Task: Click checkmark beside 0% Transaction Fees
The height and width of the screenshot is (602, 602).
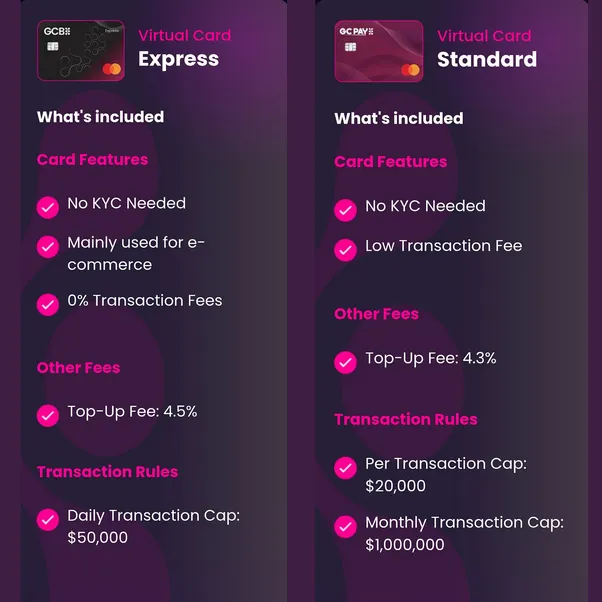Action: point(48,304)
